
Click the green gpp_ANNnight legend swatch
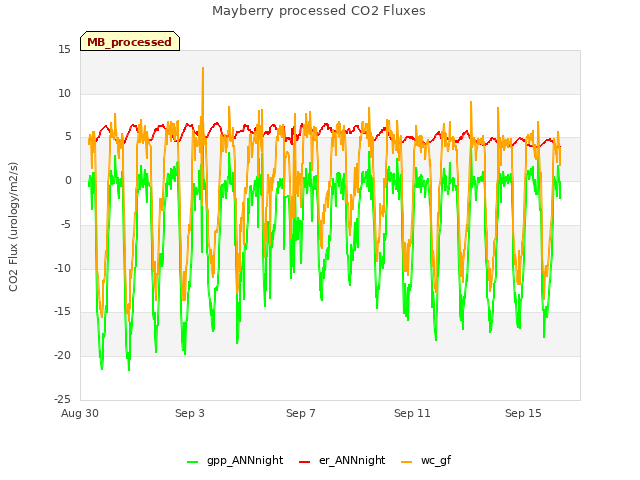click(193, 462)
